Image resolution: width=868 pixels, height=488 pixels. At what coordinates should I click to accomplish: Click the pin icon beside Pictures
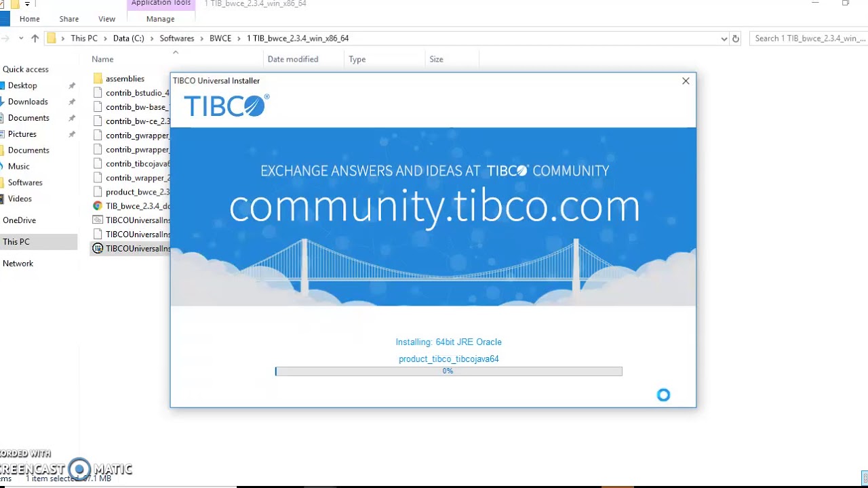coord(72,135)
